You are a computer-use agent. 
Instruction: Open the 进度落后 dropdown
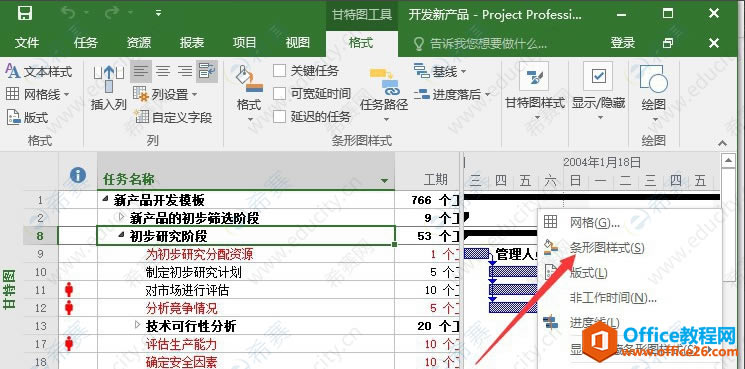(x=452, y=95)
